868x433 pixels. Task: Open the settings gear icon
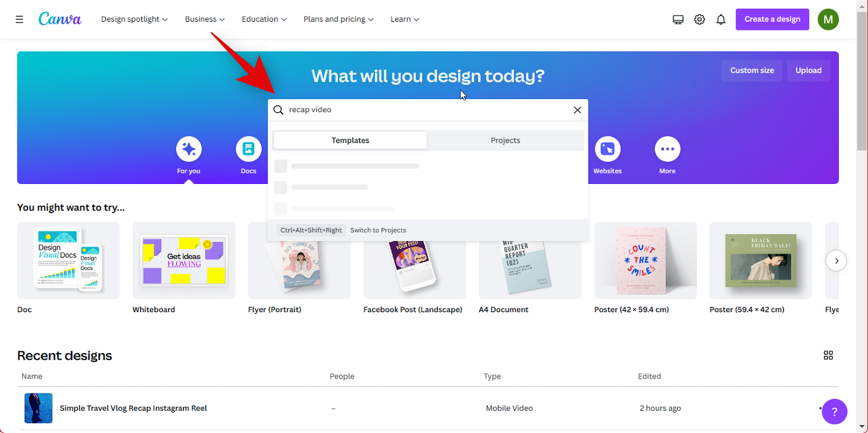[x=699, y=19]
